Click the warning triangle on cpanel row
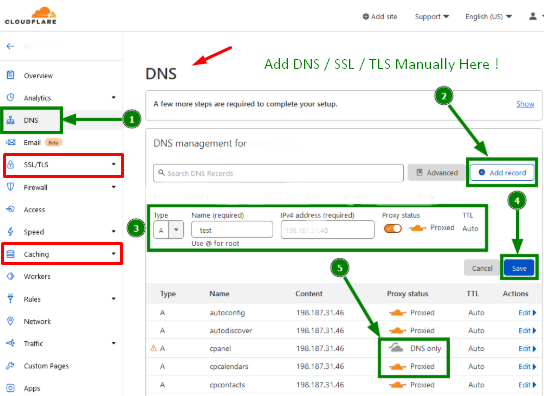The image size is (544, 396). pyautogui.click(x=153, y=348)
